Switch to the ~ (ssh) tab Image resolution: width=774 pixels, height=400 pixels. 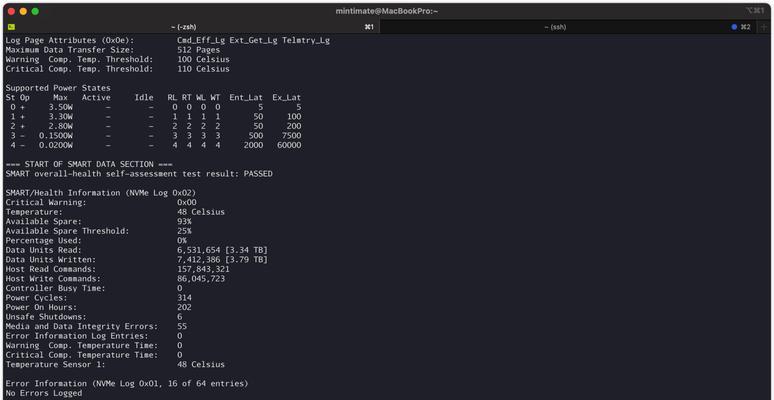(x=555, y=27)
